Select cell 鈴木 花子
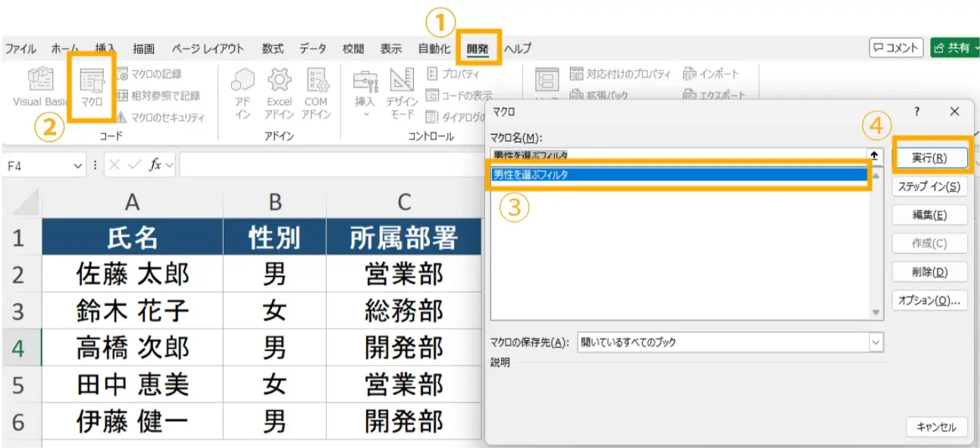 click(x=132, y=312)
